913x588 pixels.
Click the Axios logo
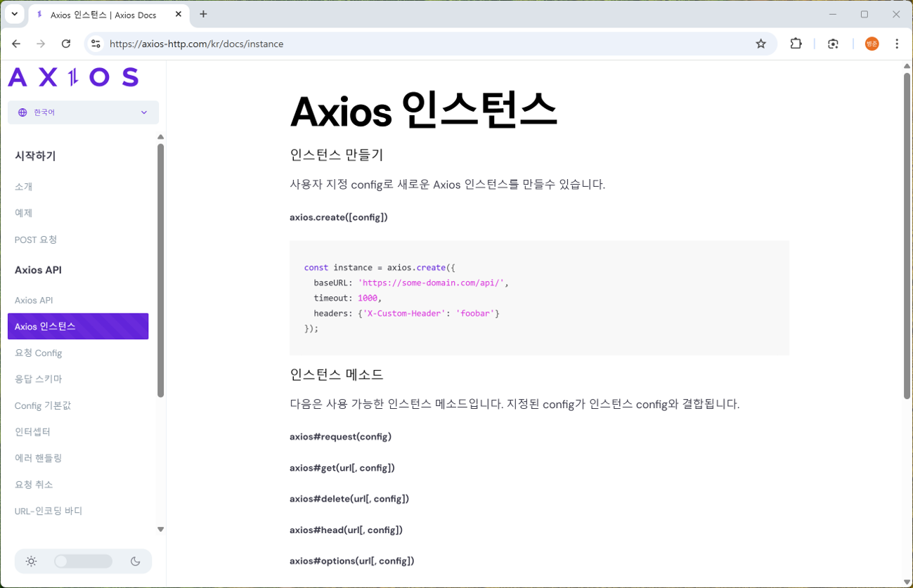click(73, 77)
